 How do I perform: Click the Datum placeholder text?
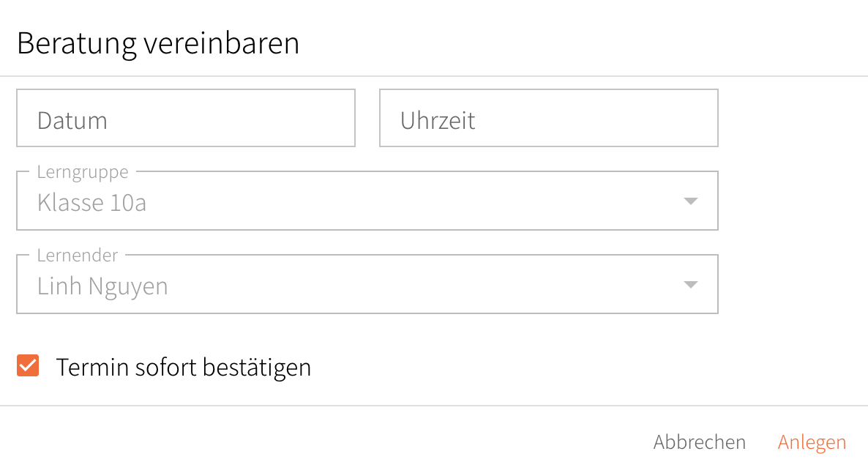point(72,121)
